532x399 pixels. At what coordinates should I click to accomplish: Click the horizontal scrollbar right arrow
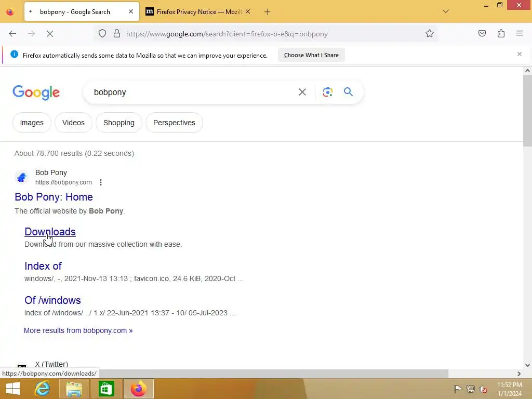coord(519,374)
